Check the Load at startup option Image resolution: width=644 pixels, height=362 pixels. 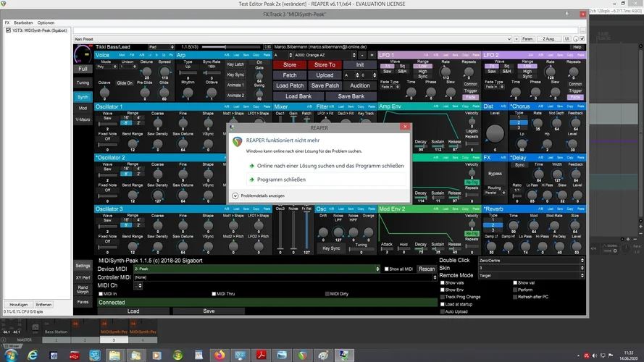[x=443, y=304]
